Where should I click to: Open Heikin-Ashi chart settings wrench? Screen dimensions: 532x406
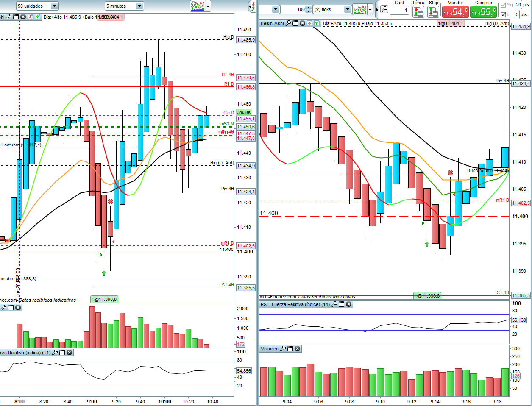[x=288, y=23]
